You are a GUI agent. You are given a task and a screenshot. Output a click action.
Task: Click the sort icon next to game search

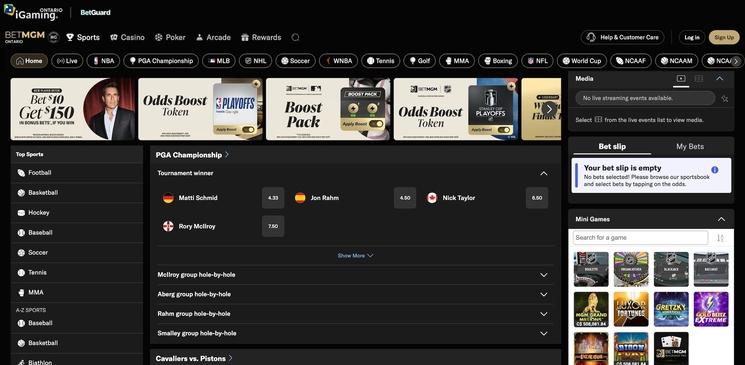click(720, 238)
